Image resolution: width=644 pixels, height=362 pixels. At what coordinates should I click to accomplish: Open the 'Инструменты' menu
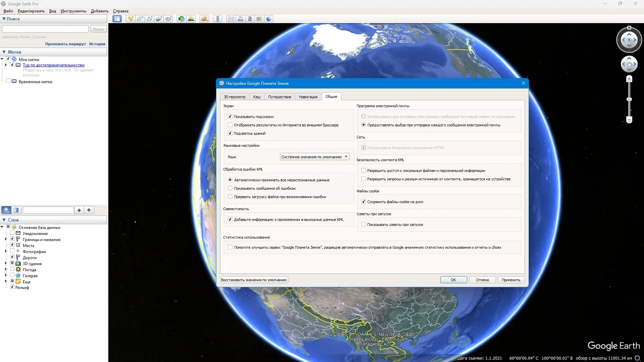(73, 11)
